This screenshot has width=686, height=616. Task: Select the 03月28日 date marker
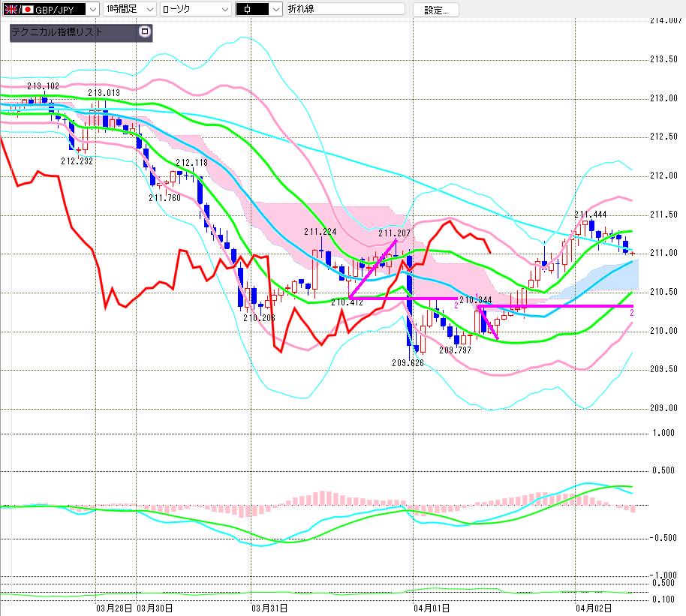tap(115, 607)
